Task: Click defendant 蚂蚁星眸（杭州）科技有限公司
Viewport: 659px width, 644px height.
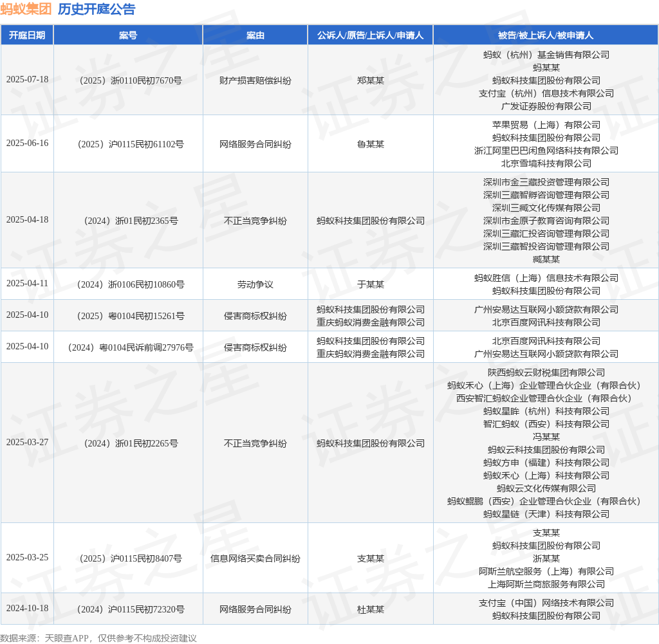Action: click(x=546, y=411)
